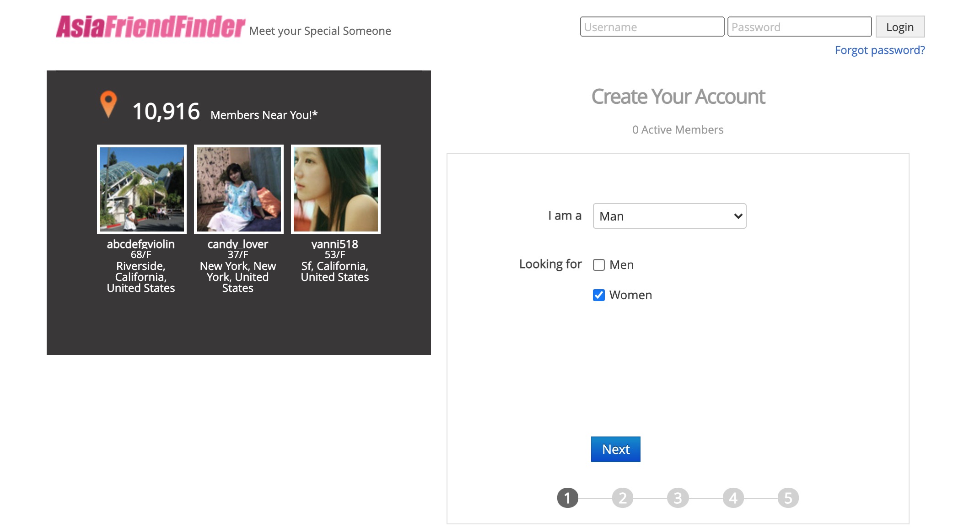Select step 5 in progress indicator
Viewport: 980px width, 528px height.
click(788, 498)
